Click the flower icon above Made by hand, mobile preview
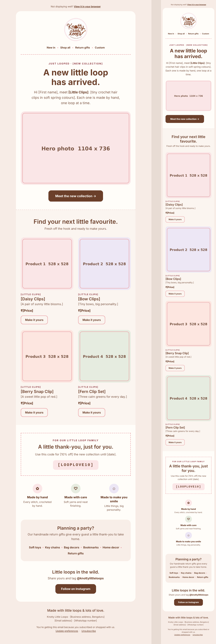This screenshot has width=216, height=644. (x=188, y=503)
